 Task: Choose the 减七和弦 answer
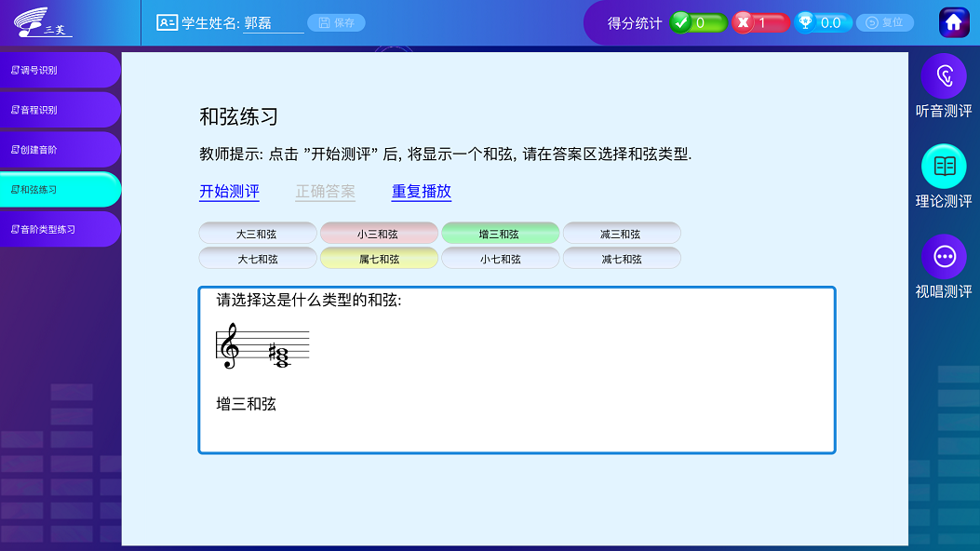click(x=622, y=259)
